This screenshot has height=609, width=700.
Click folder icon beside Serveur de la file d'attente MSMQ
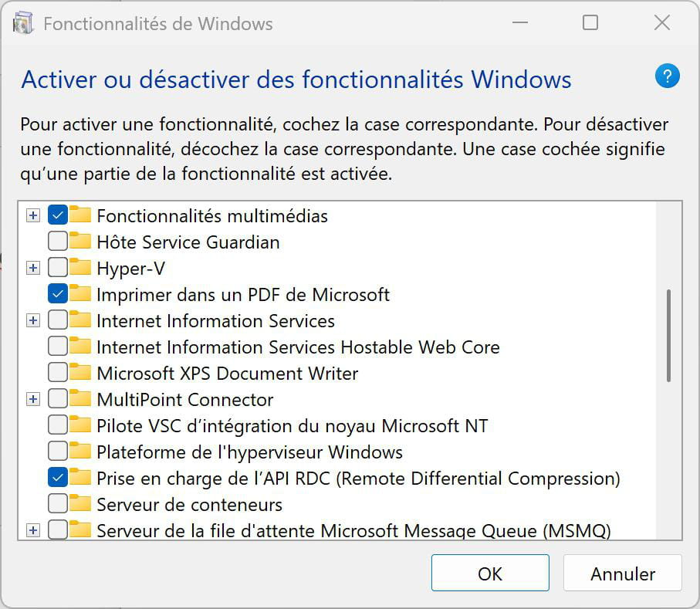tap(80, 530)
